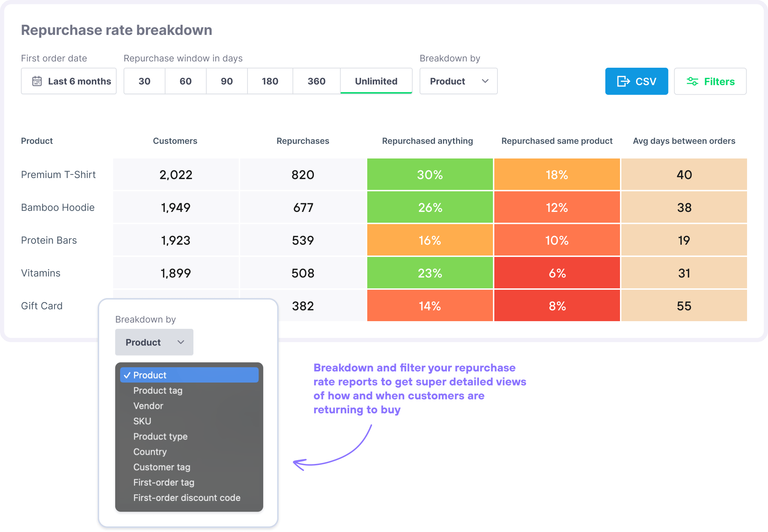Expand the Last 6 months date selector
The image size is (768, 532).
click(x=69, y=81)
